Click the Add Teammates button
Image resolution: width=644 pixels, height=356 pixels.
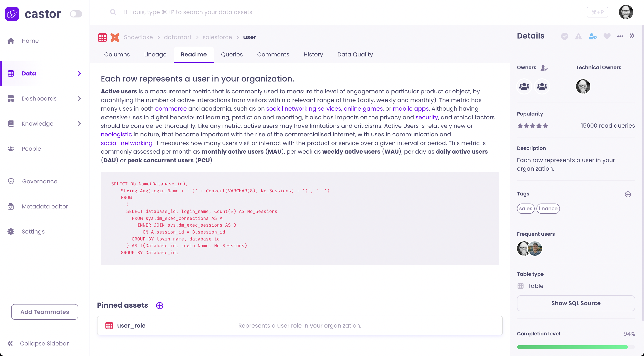coord(44,312)
